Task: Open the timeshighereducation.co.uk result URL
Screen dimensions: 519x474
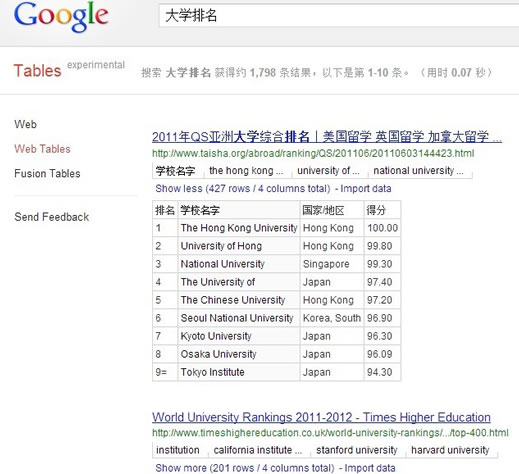Action: point(330,433)
